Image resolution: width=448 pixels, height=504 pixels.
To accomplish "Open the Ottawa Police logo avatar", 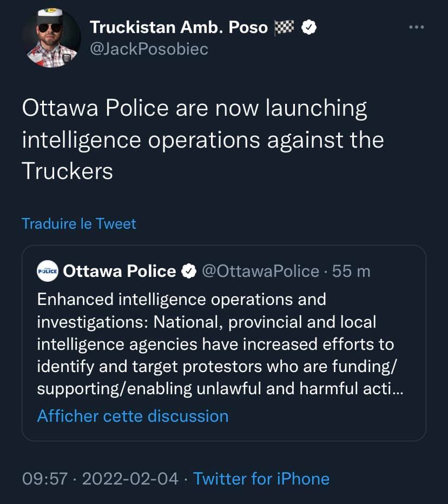I will click(x=48, y=271).
